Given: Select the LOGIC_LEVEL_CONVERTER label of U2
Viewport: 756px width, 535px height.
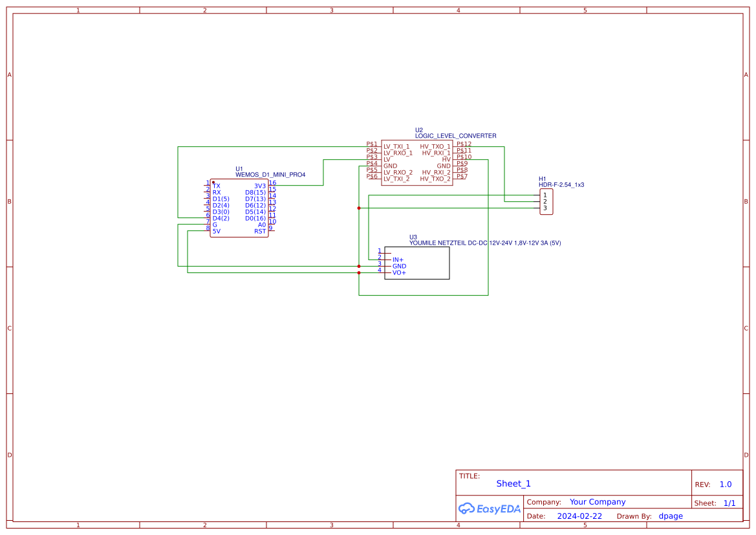Looking at the screenshot, I should pyautogui.click(x=455, y=136).
